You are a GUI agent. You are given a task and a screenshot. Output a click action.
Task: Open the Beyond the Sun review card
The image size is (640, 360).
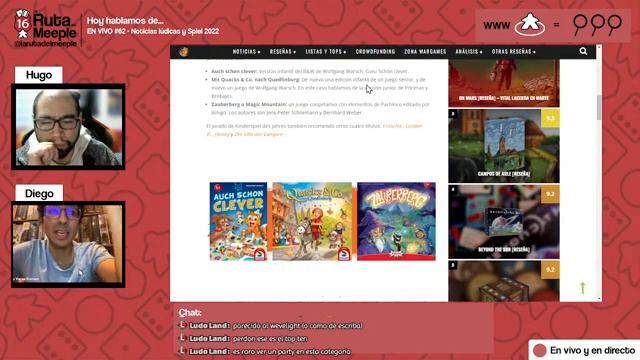pos(504,222)
